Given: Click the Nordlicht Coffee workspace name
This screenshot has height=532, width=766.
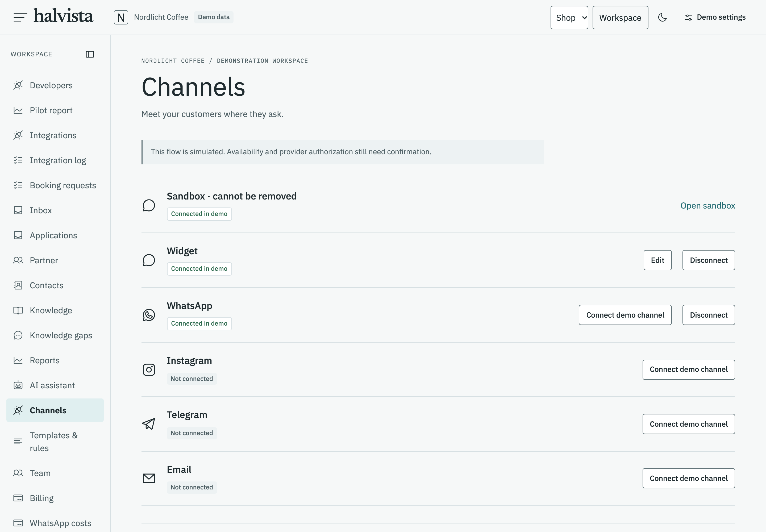Looking at the screenshot, I should click(x=161, y=17).
